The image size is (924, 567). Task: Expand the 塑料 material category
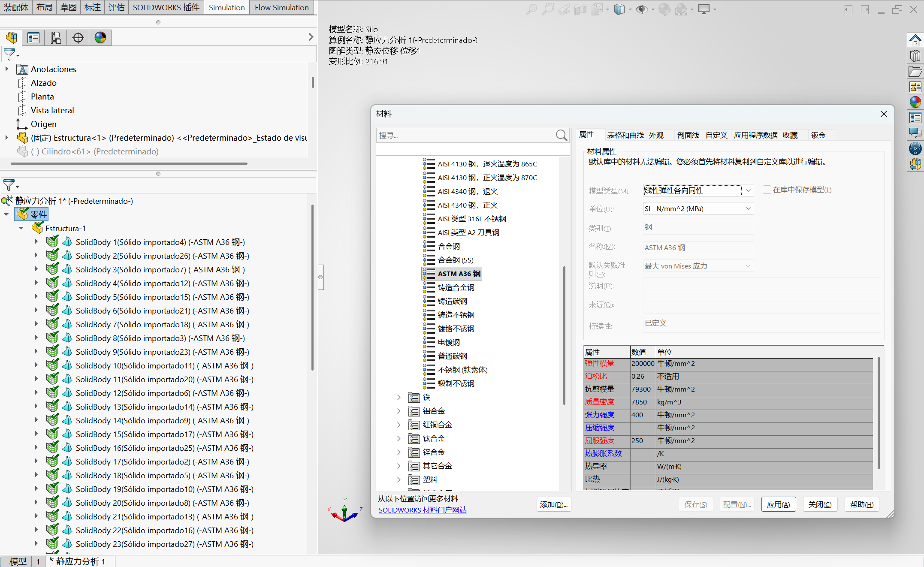[x=399, y=480]
